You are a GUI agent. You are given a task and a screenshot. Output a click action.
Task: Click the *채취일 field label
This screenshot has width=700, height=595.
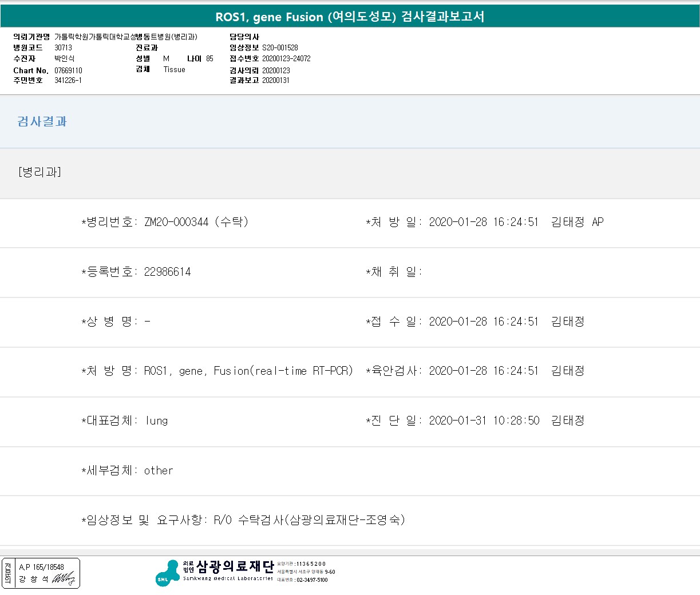(394, 272)
